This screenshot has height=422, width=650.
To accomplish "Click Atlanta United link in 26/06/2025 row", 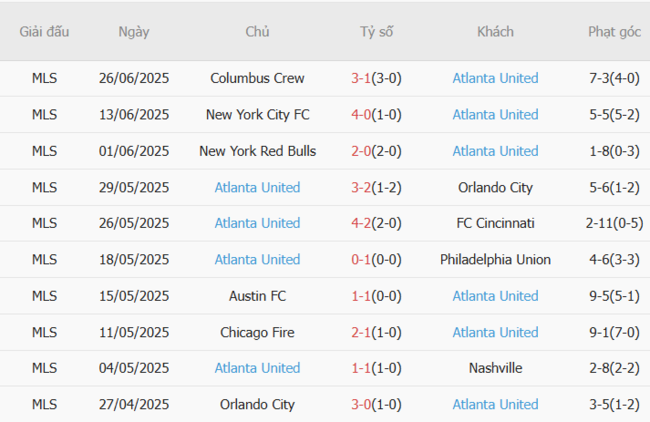I will tap(495, 78).
